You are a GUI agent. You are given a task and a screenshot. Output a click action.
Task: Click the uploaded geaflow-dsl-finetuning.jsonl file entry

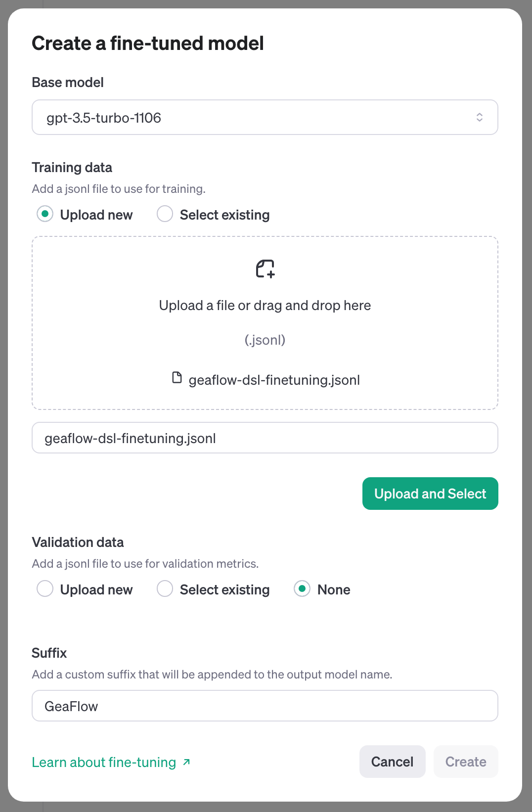(274, 380)
